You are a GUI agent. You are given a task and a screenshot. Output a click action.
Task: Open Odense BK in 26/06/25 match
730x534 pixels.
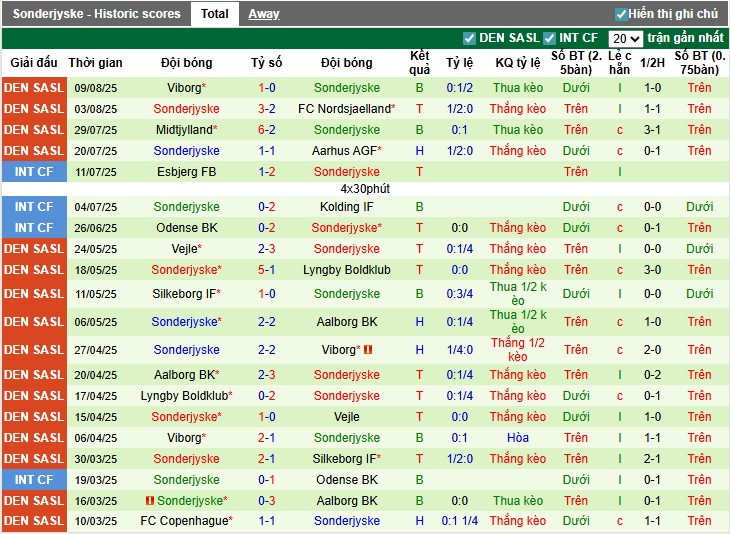(x=186, y=228)
